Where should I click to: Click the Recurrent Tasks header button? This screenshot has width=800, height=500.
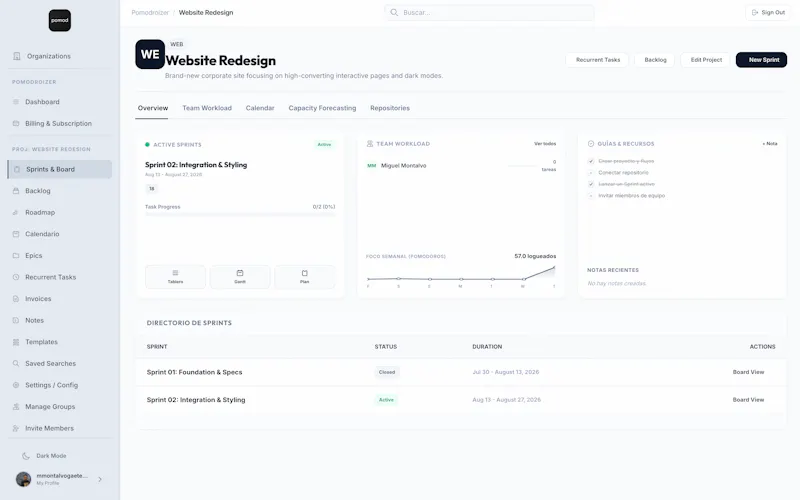(598, 60)
